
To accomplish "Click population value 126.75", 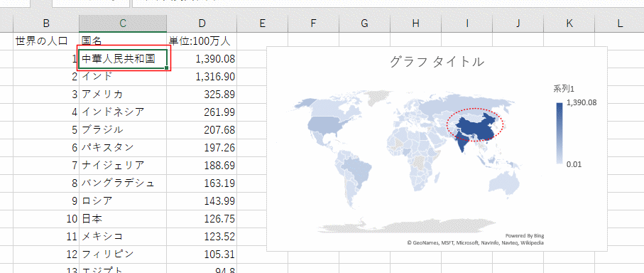I will (202, 219).
